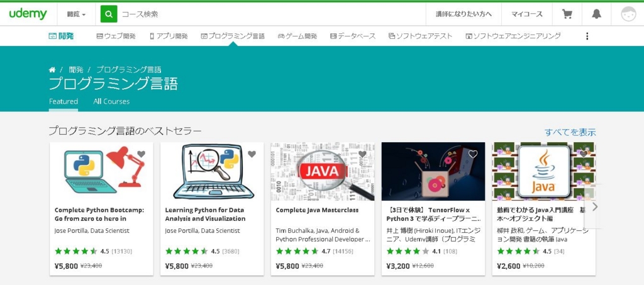644x285 pixels.
Task: Open the ソフトウェアテスト subcategory
Action: tap(420, 36)
